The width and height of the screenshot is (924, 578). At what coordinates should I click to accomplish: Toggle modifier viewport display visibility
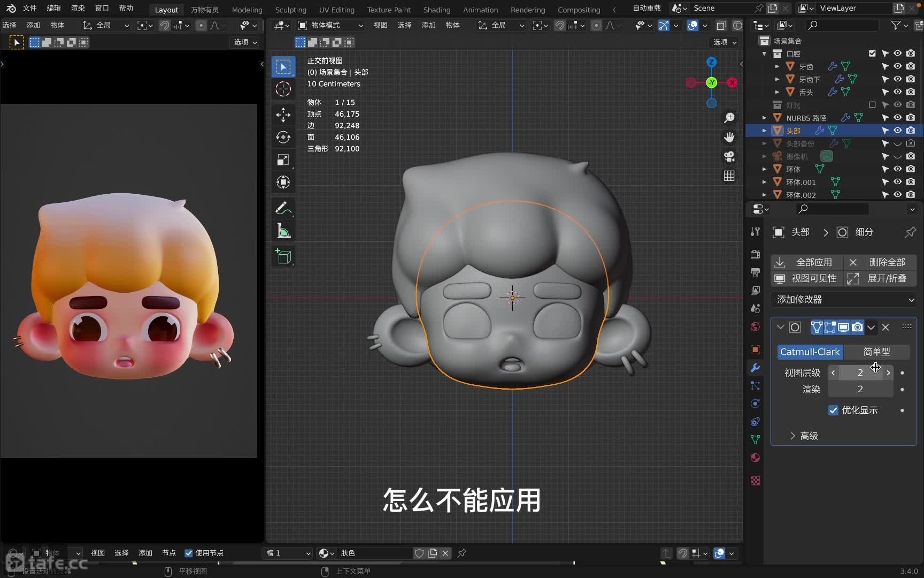[844, 327]
